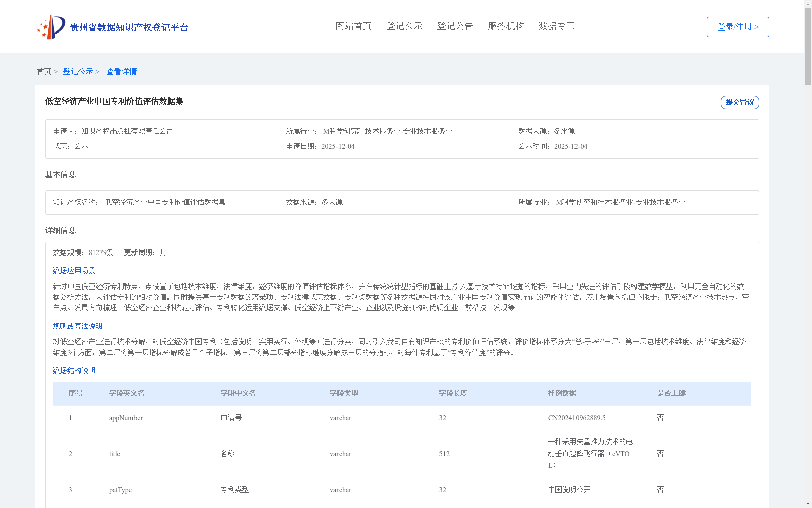
Task: Click the 基本信息 section heading
Action: click(x=60, y=175)
